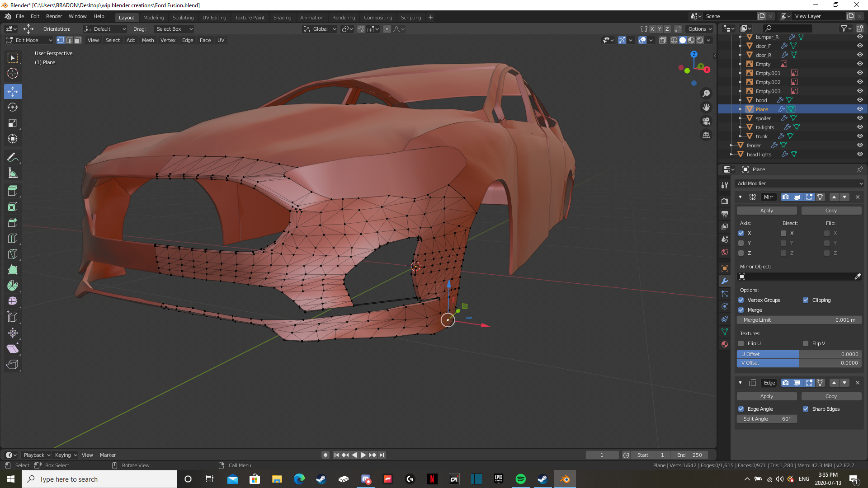Activate the Shrink/Fatten tool
The width and height of the screenshot is (868, 488).
(x=13, y=333)
